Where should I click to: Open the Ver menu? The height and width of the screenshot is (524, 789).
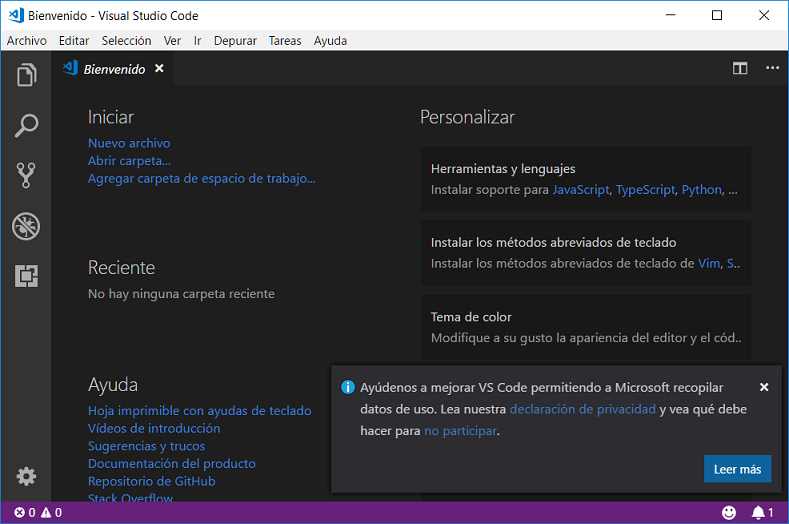point(172,41)
